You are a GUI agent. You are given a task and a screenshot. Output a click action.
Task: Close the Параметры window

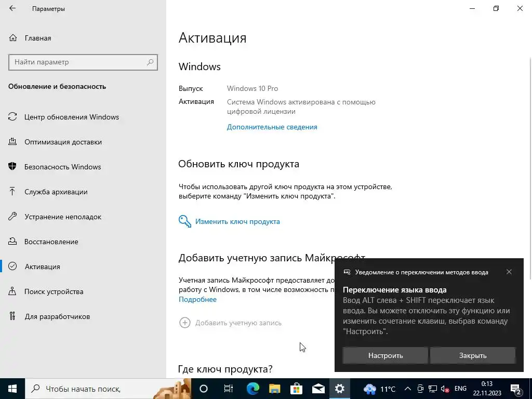[x=520, y=8]
